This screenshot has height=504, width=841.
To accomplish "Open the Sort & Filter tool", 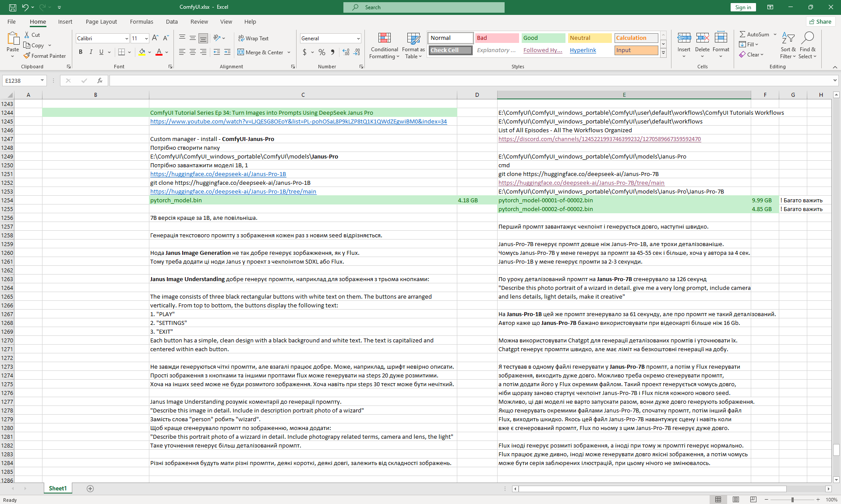I will tap(788, 46).
